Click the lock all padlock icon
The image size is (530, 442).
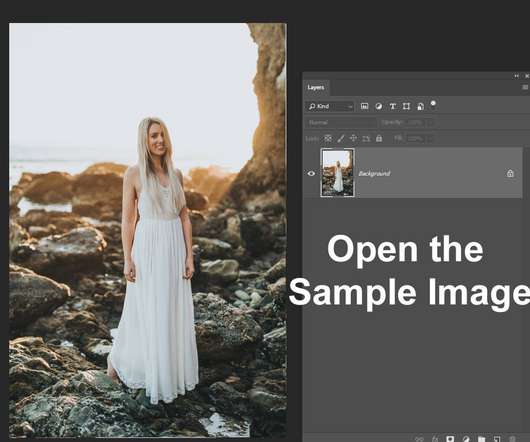coord(379,138)
